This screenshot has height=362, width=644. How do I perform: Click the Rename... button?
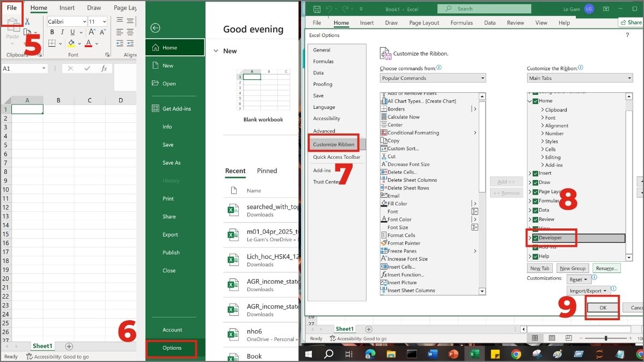coord(606,268)
